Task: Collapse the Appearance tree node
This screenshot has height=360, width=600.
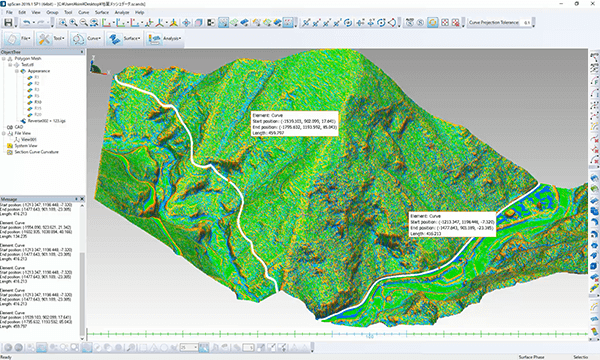Action: pyautogui.click(x=16, y=71)
